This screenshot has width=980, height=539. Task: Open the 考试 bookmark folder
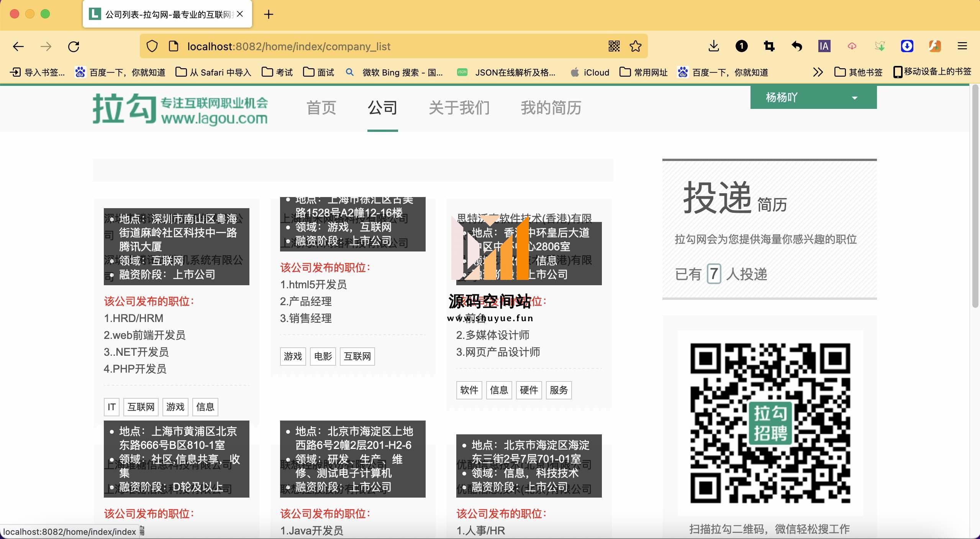[277, 72]
